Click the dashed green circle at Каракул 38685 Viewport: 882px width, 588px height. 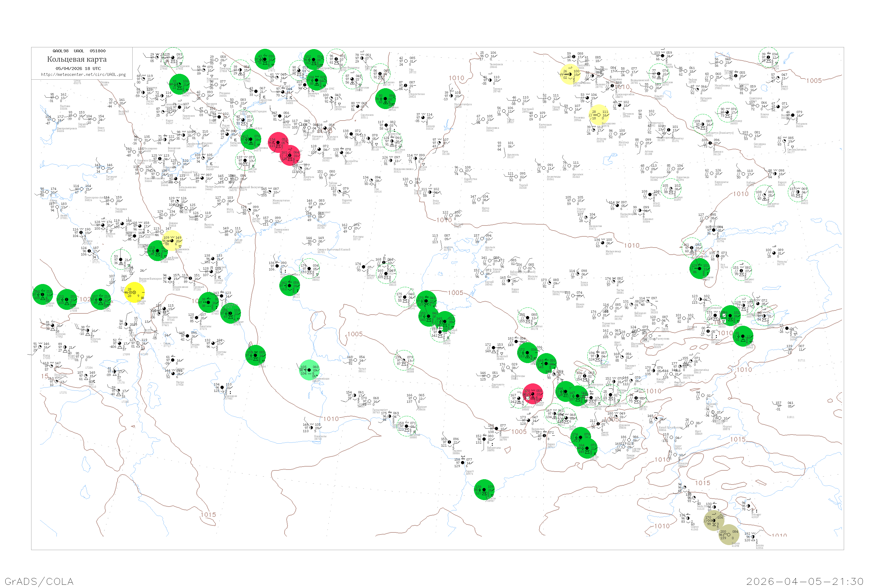pos(519,398)
